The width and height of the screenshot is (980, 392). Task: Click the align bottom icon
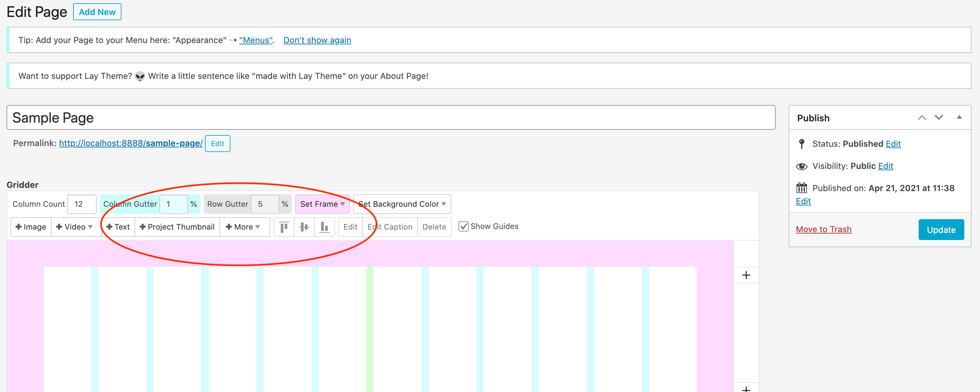coord(324,227)
